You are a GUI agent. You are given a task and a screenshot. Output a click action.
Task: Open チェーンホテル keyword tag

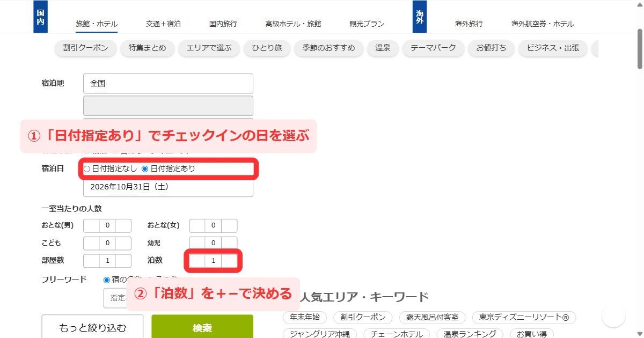[397, 334]
